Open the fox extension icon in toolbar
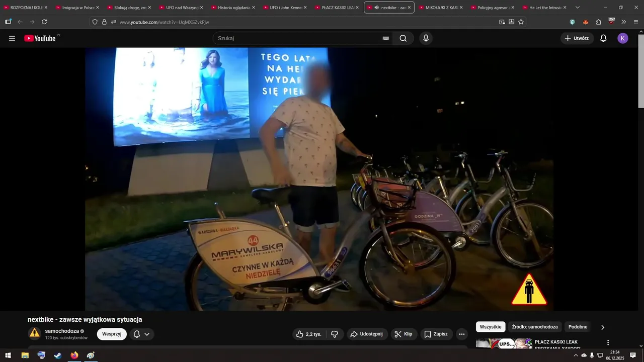644x362 pixels. [586, 22]
